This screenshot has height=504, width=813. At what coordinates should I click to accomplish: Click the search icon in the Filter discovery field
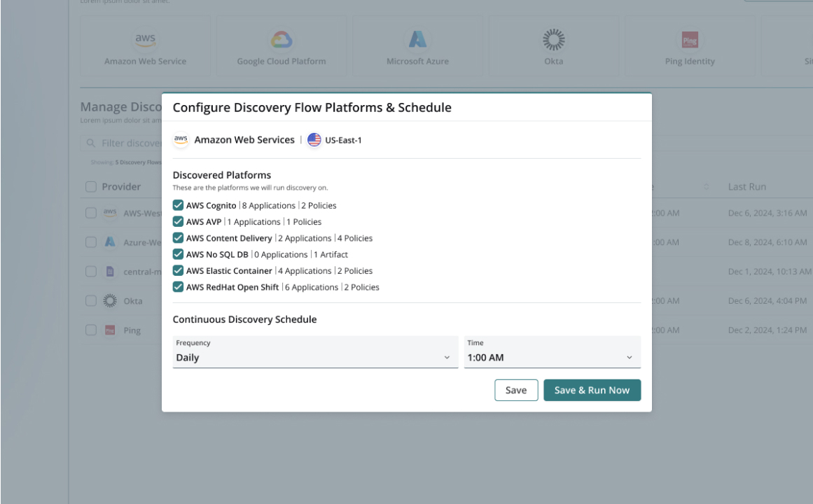91,143
